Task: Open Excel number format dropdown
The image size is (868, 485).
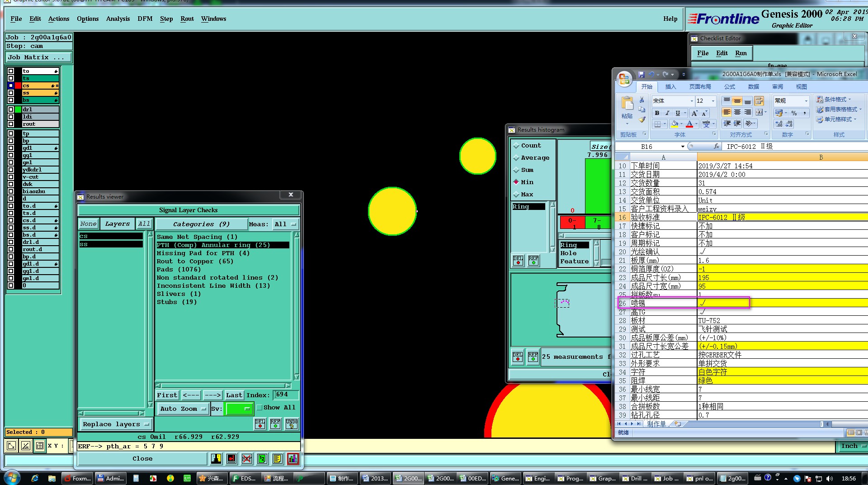Action: 806,101
